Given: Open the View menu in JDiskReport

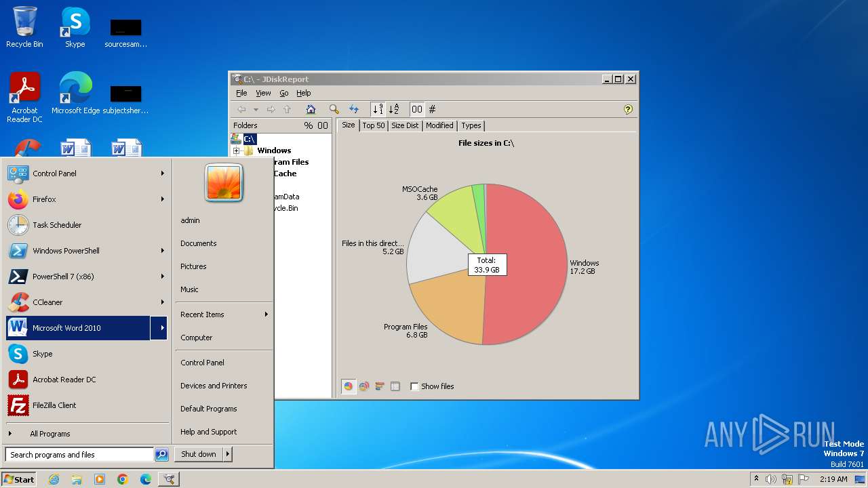Looking at the screenshot, I should [x=263, y=93].
